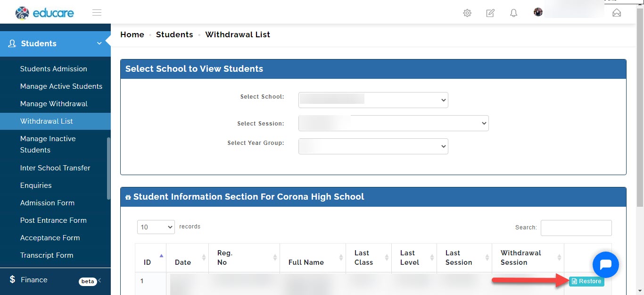644x295 pixels.
Task: Sort by Last Session column
Action: pyautogui.click(x=464, y=258)
